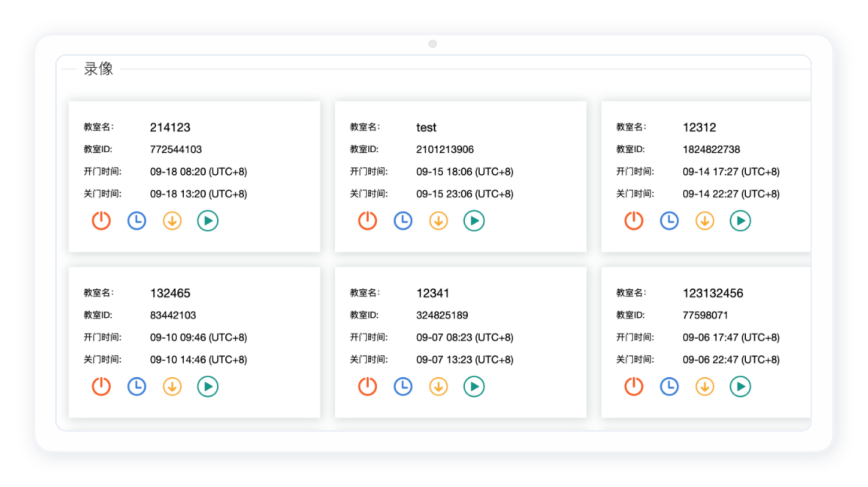Click the red power icon for classroom 12341
Screen dimensions: 868x487
pos(367,386)
